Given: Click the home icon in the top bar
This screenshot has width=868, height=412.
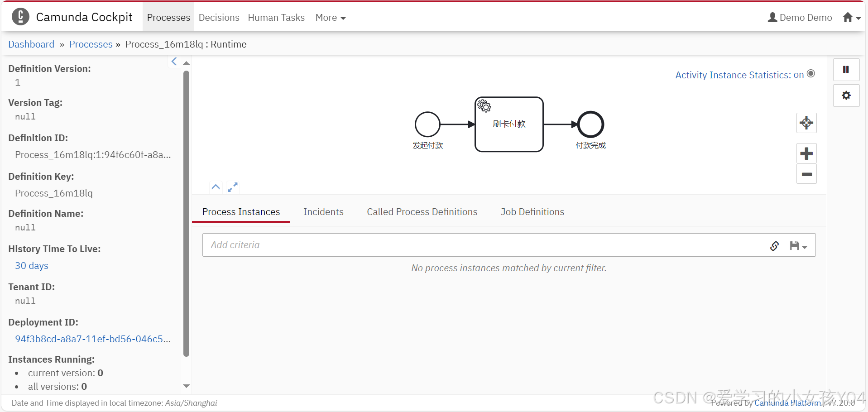Looking at the screenshot, I should coord(848,17).
